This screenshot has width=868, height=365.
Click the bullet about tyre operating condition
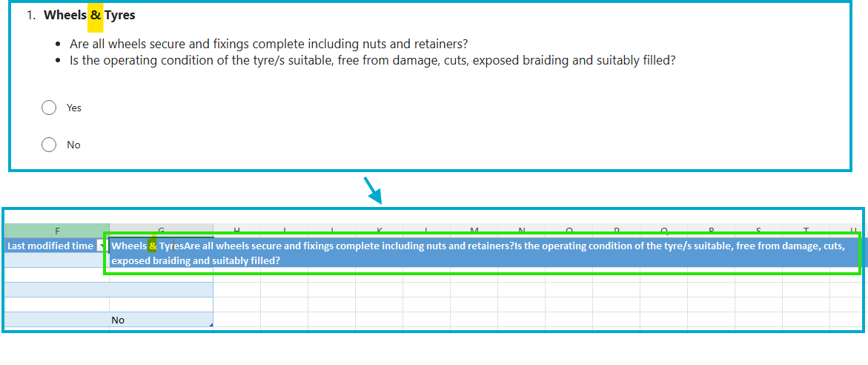(x=373, y=60)
